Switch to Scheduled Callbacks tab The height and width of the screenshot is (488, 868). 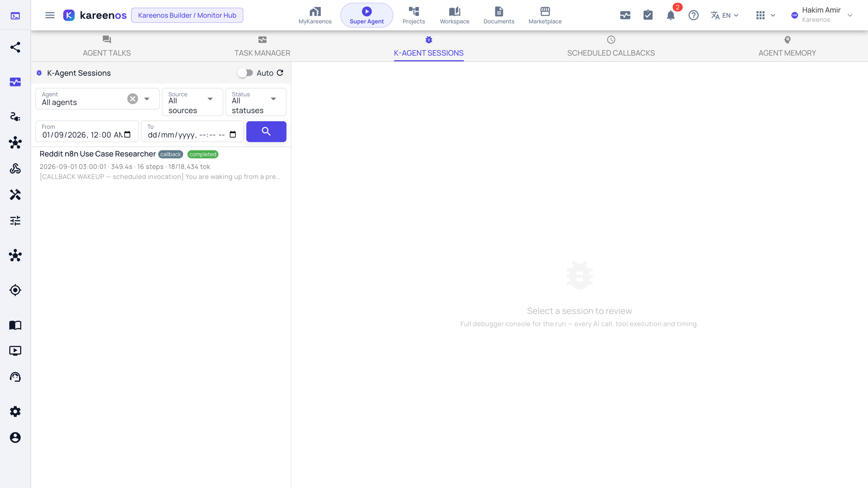coord(611,46)
